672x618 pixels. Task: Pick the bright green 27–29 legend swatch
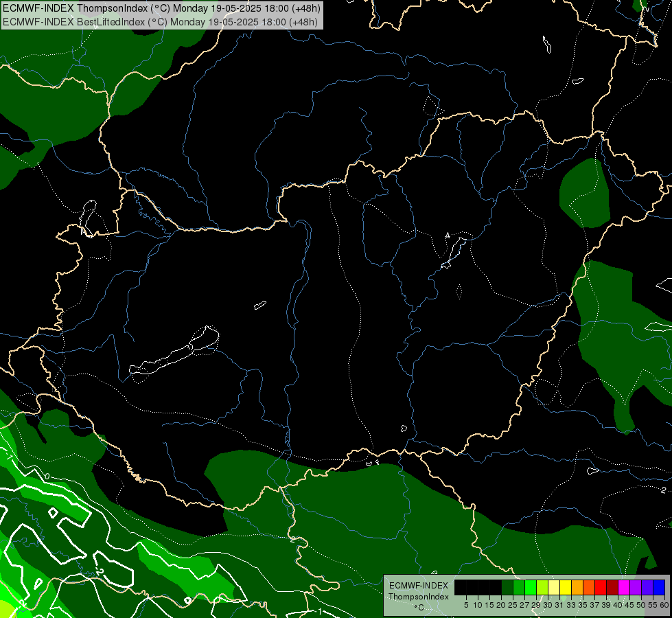(x=531, y=586)
